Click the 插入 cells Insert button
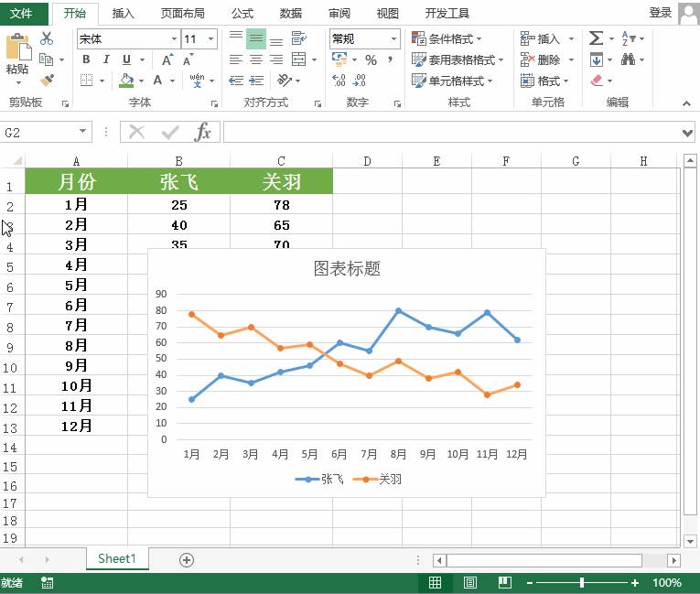This screenshot has width=700, height=594. click(547, 38)
